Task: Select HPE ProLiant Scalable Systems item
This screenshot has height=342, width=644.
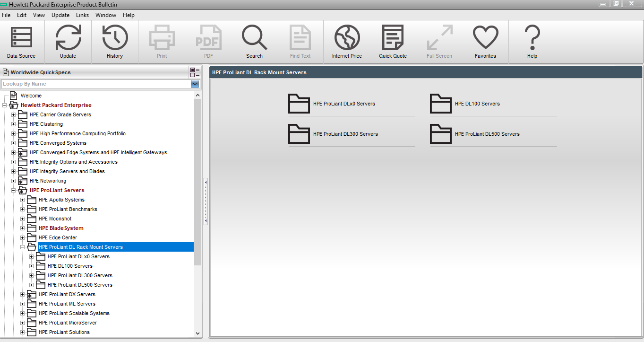Action: pyautogui.click(x=74, y=313)
